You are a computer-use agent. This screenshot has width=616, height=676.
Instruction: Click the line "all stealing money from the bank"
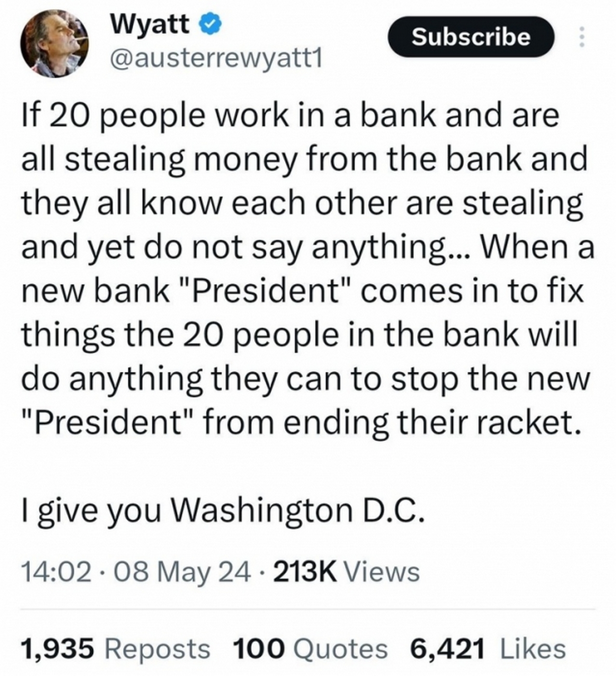coord(304,160)
